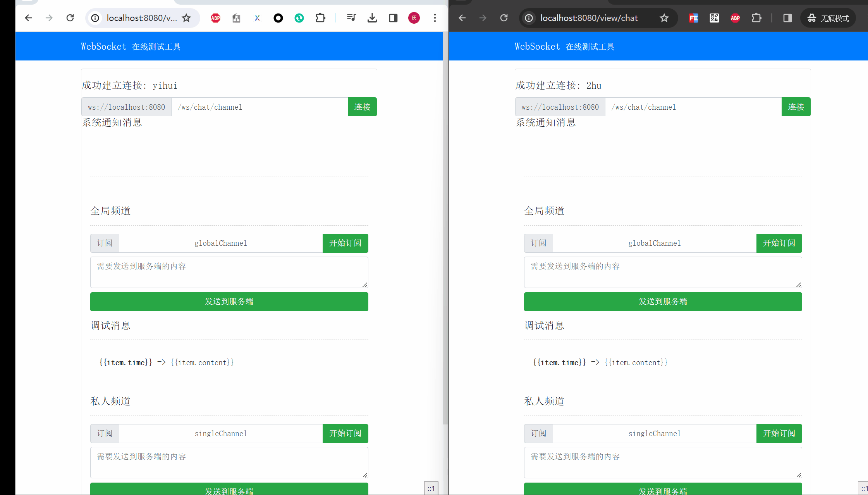This screenshot has width=868, height=495.
Task: Open profile avatar menu in left browser
Action: [414, 18]
